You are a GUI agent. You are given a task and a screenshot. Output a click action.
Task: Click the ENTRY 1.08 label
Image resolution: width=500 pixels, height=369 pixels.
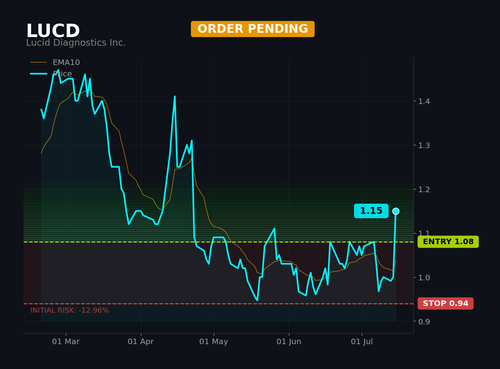(x=448, y=242)
